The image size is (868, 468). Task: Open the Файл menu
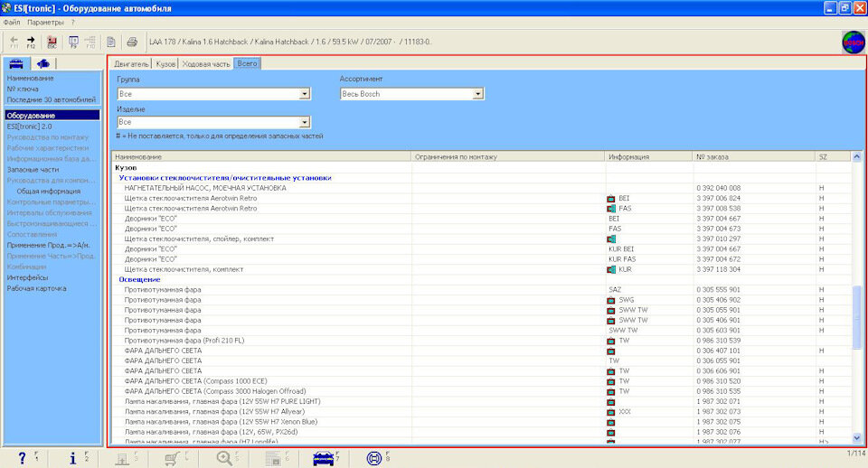click(x=12, y=23)
